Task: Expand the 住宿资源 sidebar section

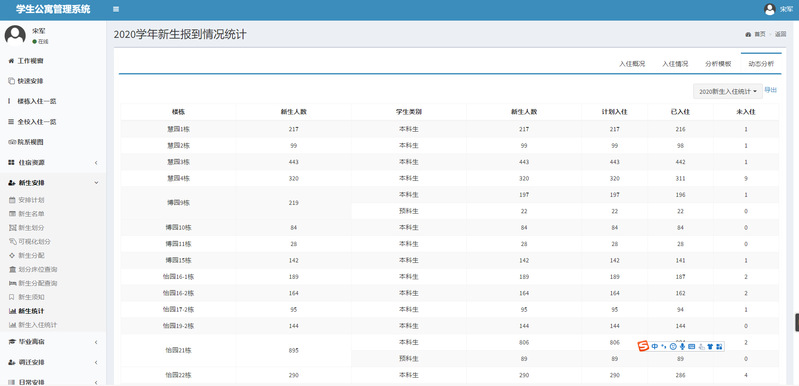Action: click(53, 162)
